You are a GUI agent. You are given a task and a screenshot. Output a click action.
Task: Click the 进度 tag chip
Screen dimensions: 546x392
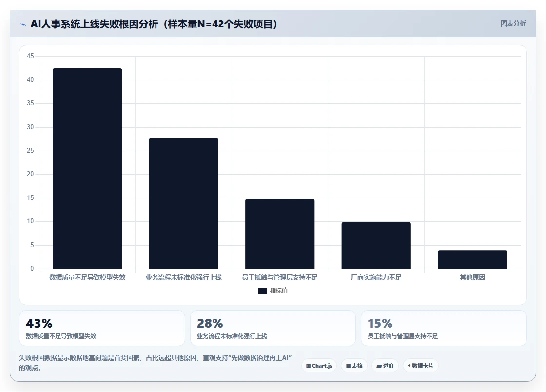coord(385,366)
